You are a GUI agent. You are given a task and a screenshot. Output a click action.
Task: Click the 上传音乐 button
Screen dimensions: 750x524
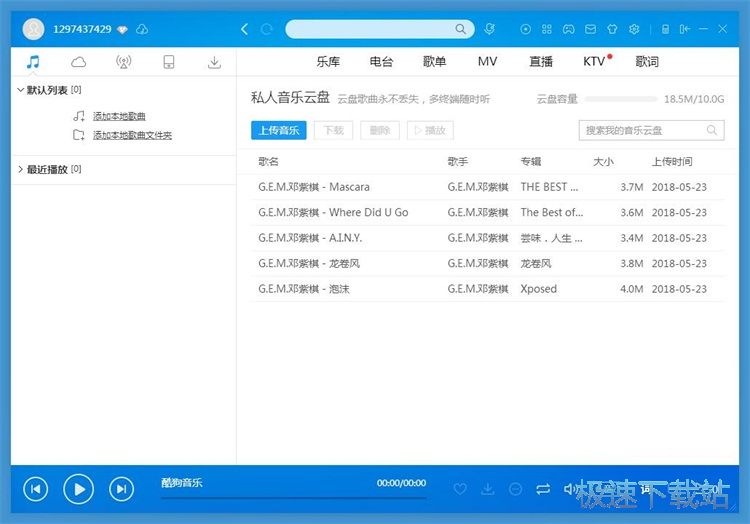click(x=279, y=130)
